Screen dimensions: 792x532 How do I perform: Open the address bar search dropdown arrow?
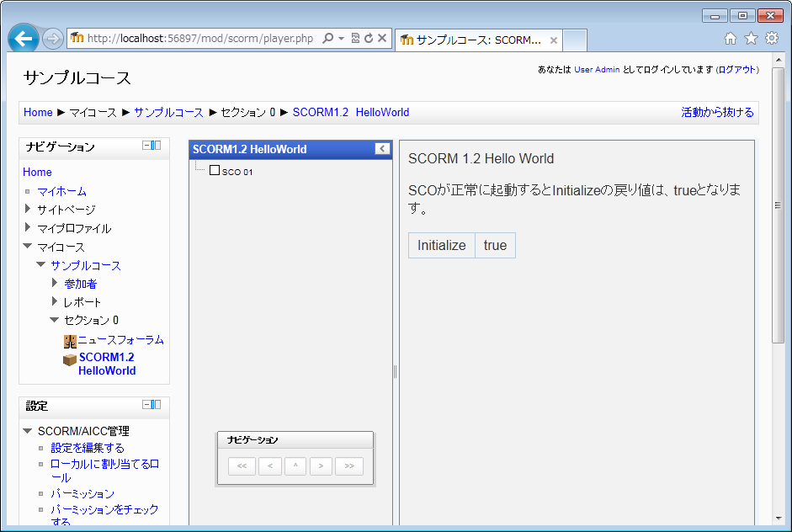tap(341, 39)
